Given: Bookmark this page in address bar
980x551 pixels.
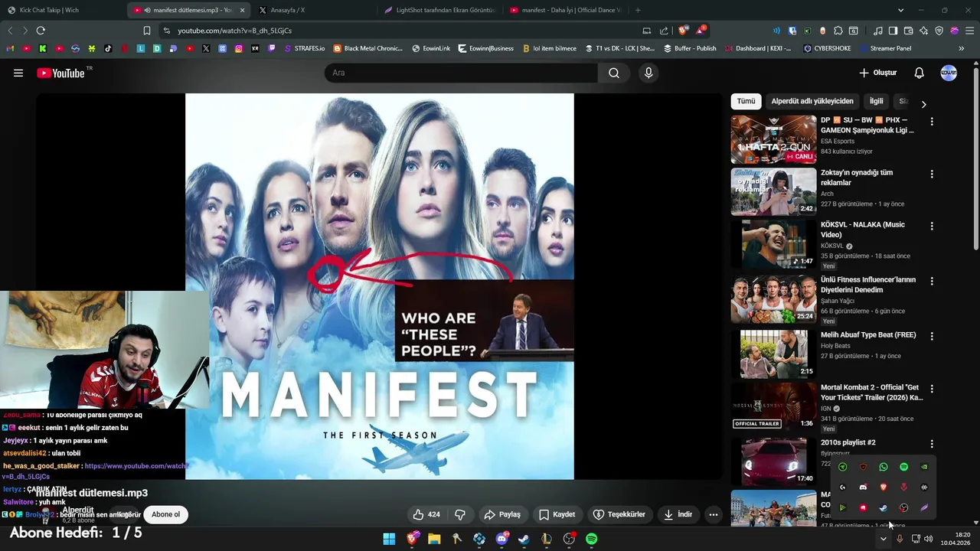Looking at the screenshot, I should [146, 31].
